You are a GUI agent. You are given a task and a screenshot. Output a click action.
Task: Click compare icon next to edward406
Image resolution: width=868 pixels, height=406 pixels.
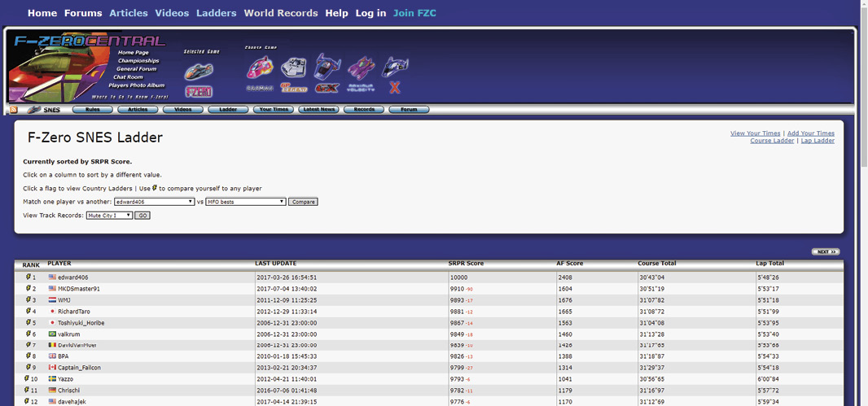[28, 277]
